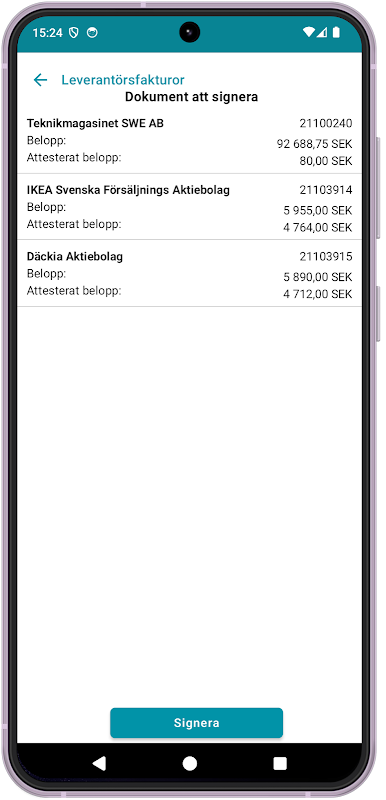Tap the Signera button
The image size is (386, 800).
(x=196, y=722)
